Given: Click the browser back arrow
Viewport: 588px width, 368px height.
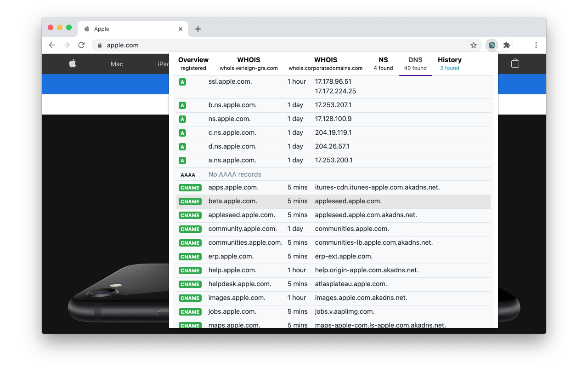Looking at the screenshot, I should pos(52,45).
